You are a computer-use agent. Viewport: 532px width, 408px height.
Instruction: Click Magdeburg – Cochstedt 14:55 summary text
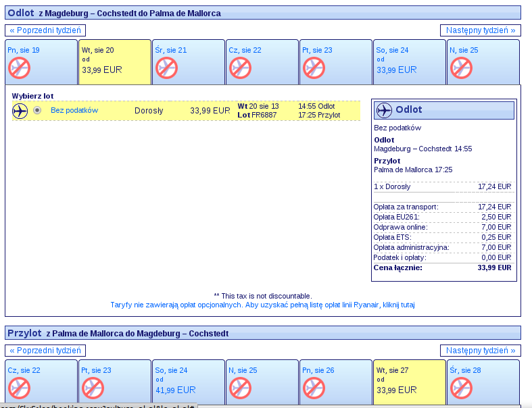[422, 149]
